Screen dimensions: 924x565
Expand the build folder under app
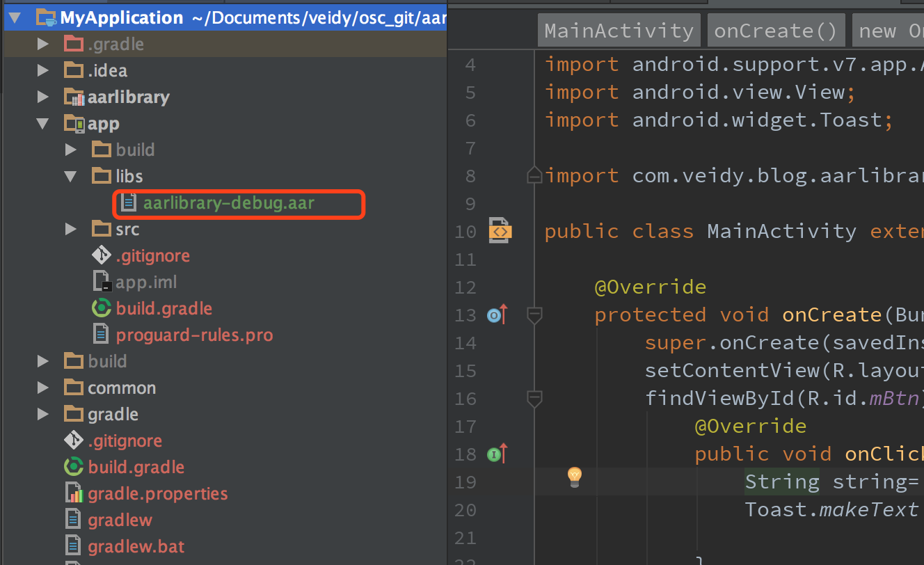[x=70, y=150]
